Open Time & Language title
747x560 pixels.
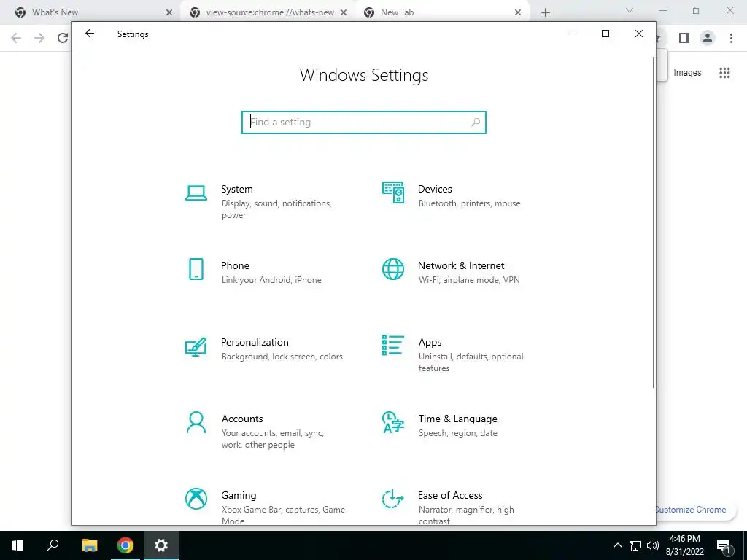(x=458, y=419)
